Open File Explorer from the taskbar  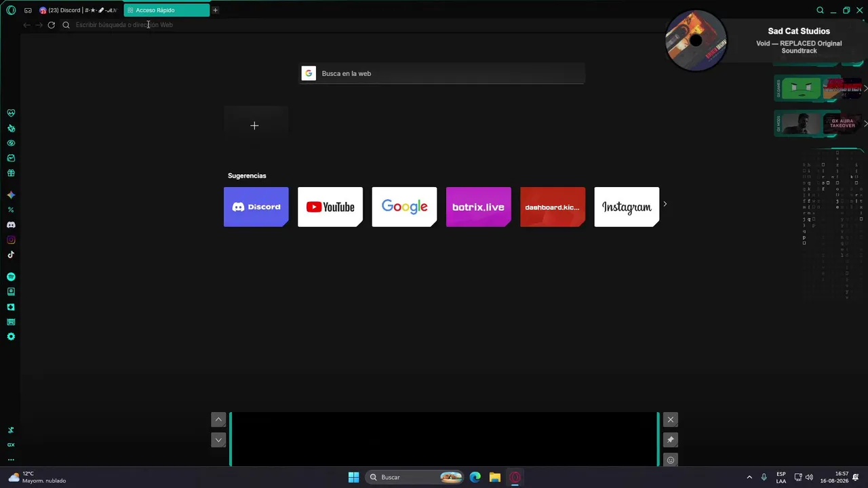495,477
